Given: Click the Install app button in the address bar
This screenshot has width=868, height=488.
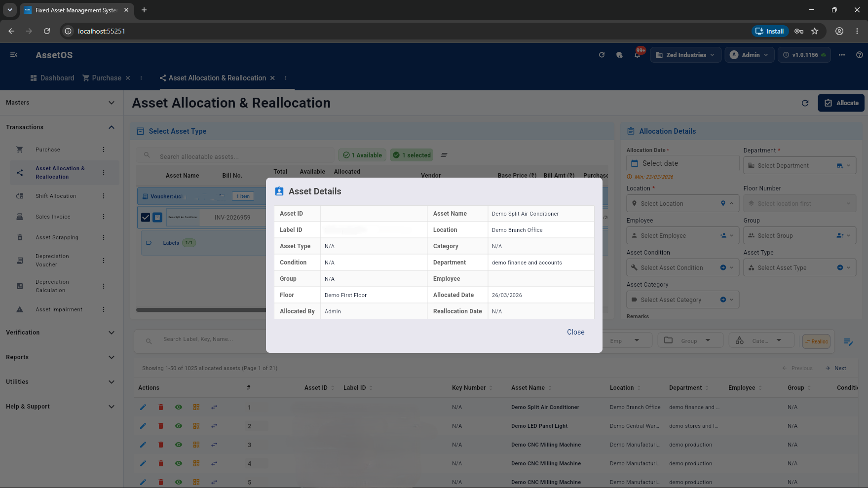Looking at the screenshot, I should (770, 31).
